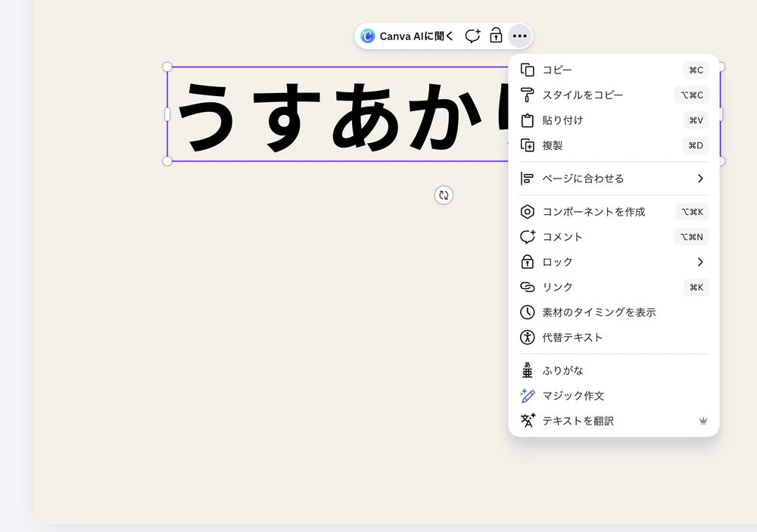Screen dimensions: 757x532
Task: Click the ⌥⌘K shortcut badge
Action: click(692, 212)
